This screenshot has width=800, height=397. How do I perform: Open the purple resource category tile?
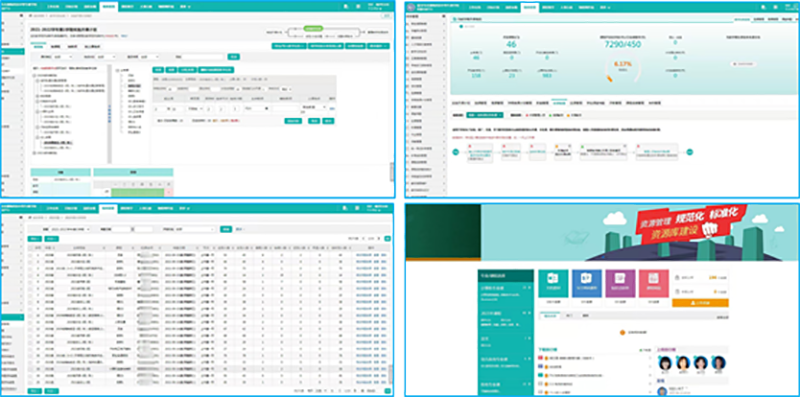(x=620, y=283)
